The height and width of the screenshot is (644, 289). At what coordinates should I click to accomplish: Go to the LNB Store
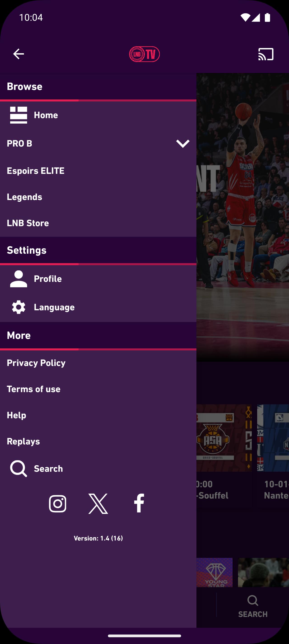click(x=98, y=223)
